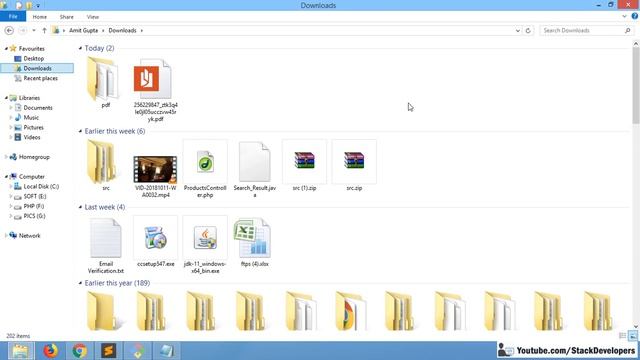640x360 pixels.
Task: Open recent locations dropdown arrow
Action: tap(34, 31)
